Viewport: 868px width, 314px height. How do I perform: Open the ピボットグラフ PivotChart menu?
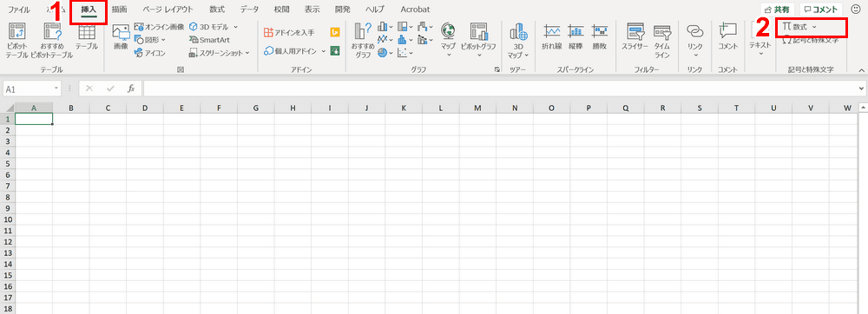tap(478, 41)
